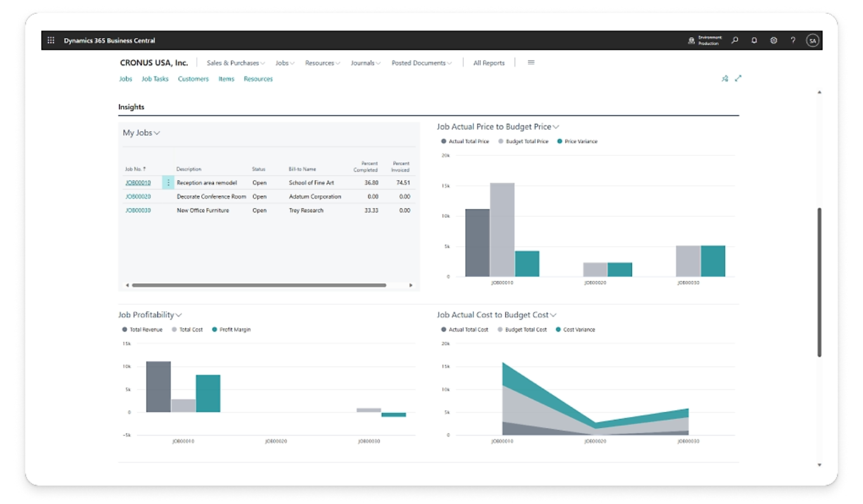Open row options for JOB00010
The image size is (863, 504).
click(x=168, y=183)
